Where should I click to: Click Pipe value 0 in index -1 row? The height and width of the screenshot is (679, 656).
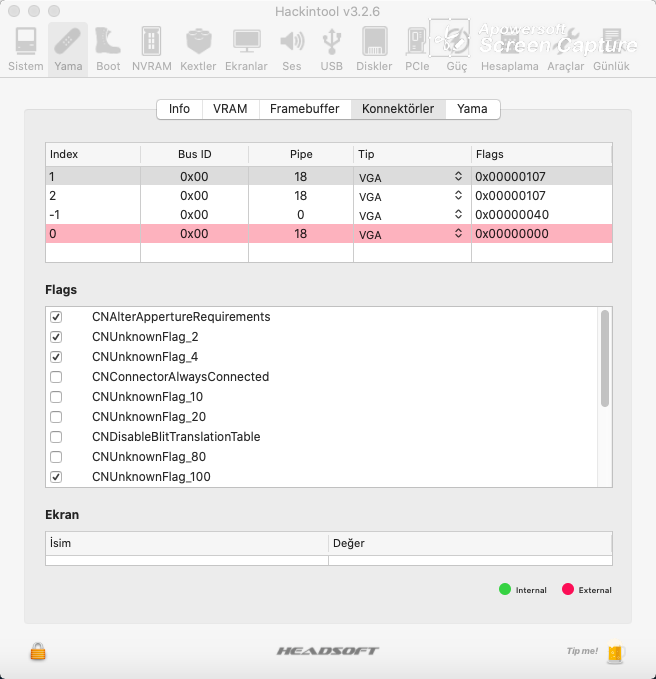click(301, 215)
